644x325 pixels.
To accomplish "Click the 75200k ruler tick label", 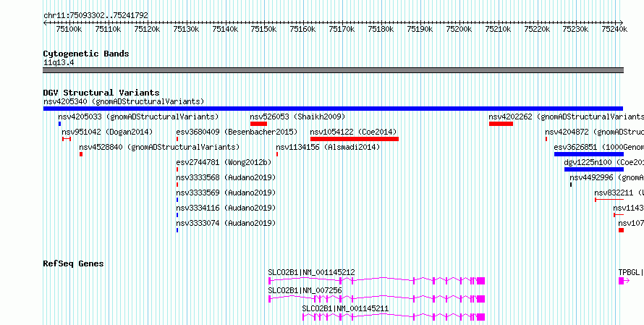I will (x=459, y=29).
